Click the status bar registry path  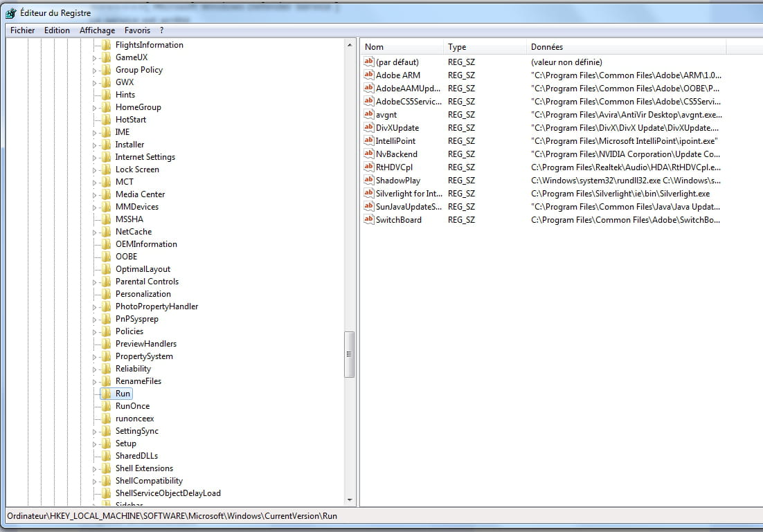[172, 516]
